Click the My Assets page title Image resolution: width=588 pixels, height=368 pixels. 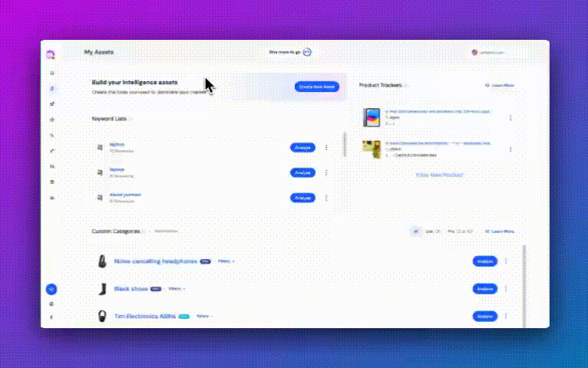click(98, 52)
